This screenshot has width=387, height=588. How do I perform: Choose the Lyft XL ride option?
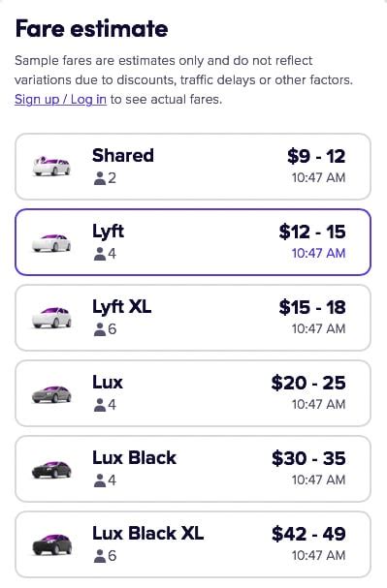tap(193, 318)
